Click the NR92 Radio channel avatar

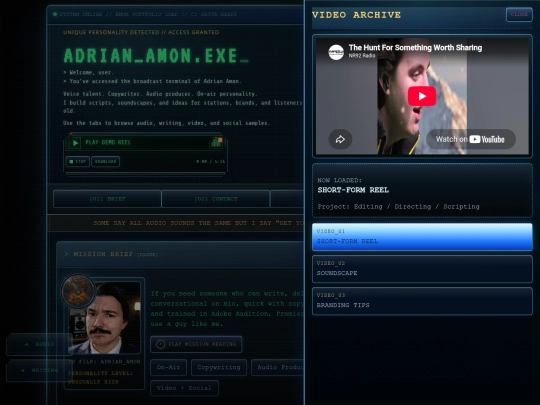[x=336, y=52]
